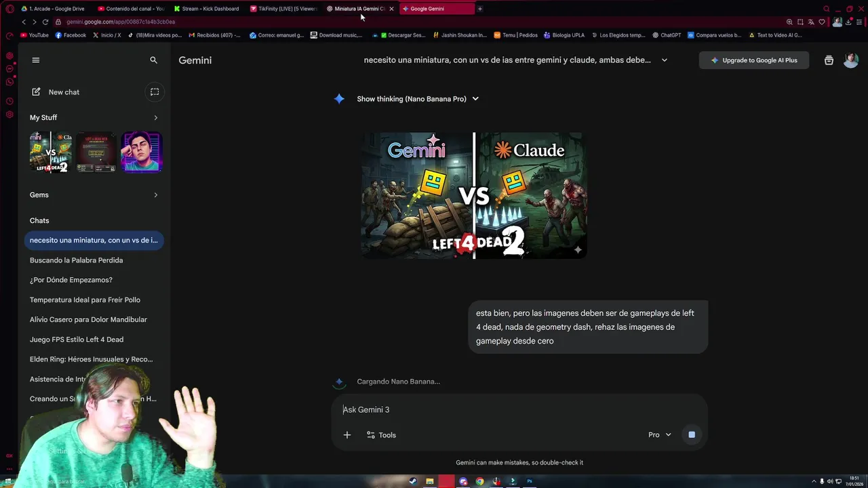Open the Tools menu
Viewport: 868px width, 488px height.
click(x=381, y=435)
